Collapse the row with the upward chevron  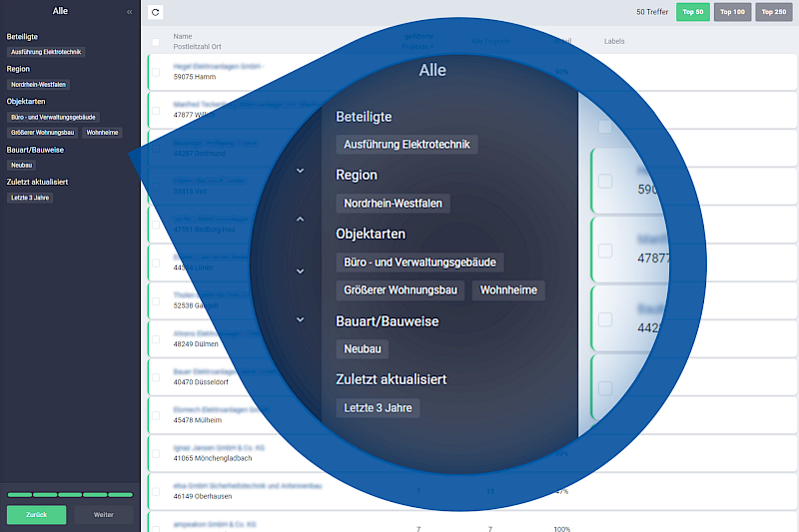pyautogui.click(x=301, y=219)
